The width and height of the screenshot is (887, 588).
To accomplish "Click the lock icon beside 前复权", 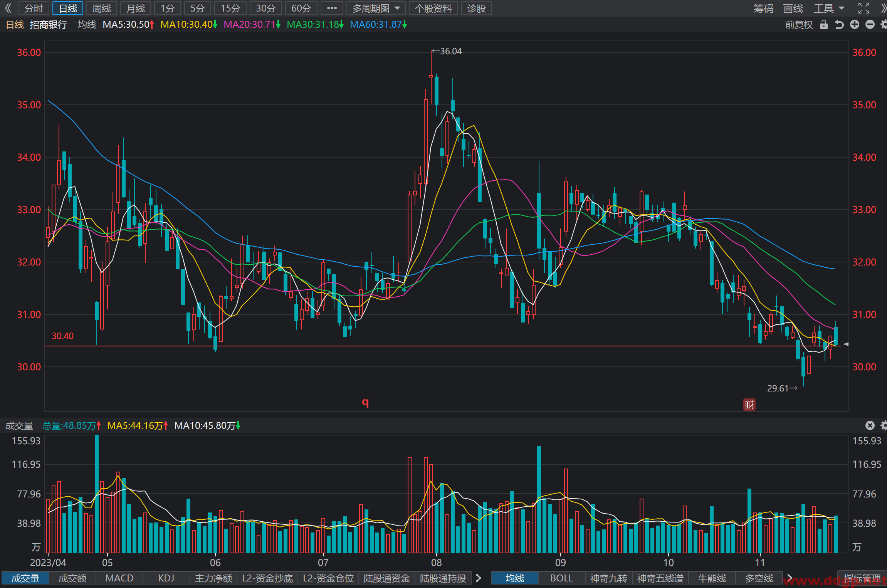I will 823,25.
